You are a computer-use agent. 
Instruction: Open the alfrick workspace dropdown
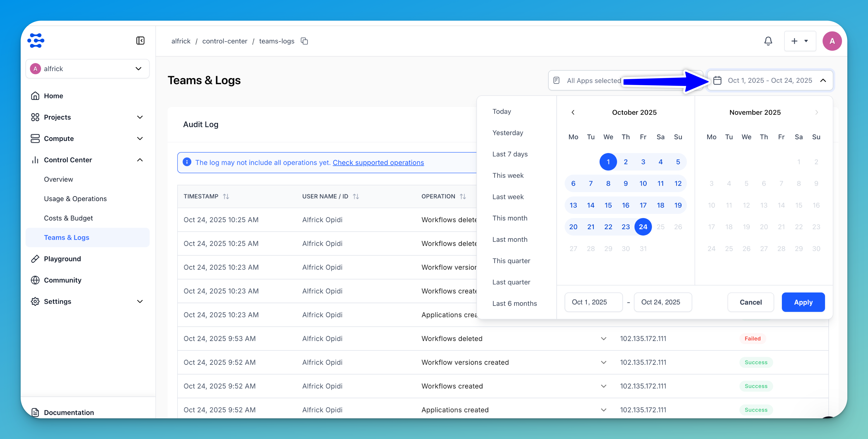pos(88,69)
